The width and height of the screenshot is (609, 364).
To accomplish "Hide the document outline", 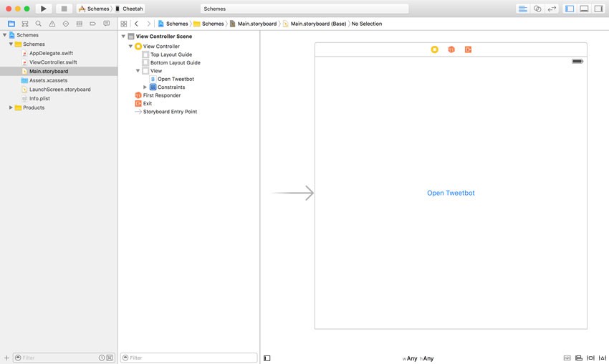I will click(x=267, y=358).
